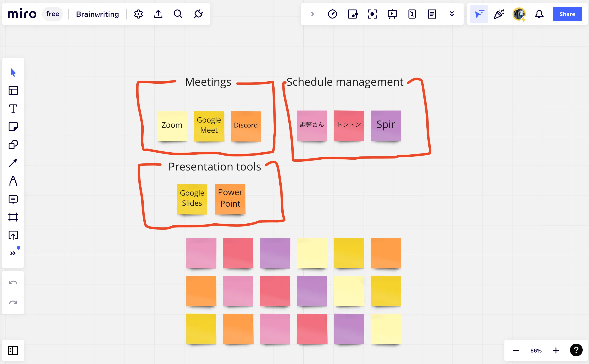This screenshot has width=589, height=364.
Task: Open the board settings gear menu
Action: (138, 14)
